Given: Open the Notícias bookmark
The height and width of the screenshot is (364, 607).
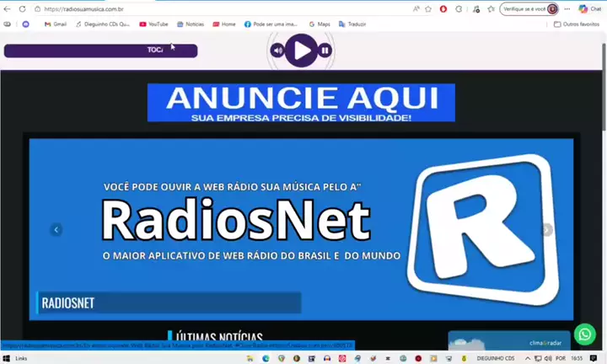Looking at the screenshot, I should click(x=191, y=24).
